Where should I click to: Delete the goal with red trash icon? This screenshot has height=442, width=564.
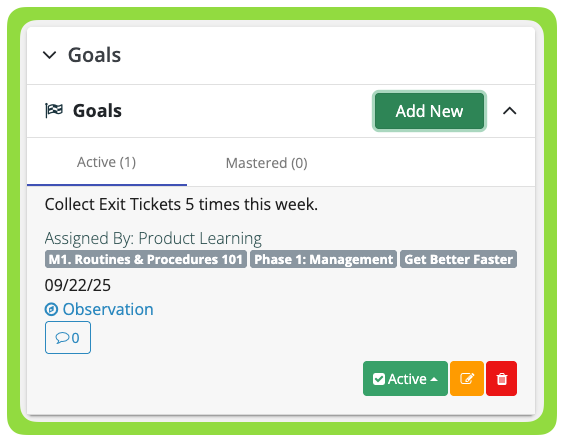pos(501,379)
